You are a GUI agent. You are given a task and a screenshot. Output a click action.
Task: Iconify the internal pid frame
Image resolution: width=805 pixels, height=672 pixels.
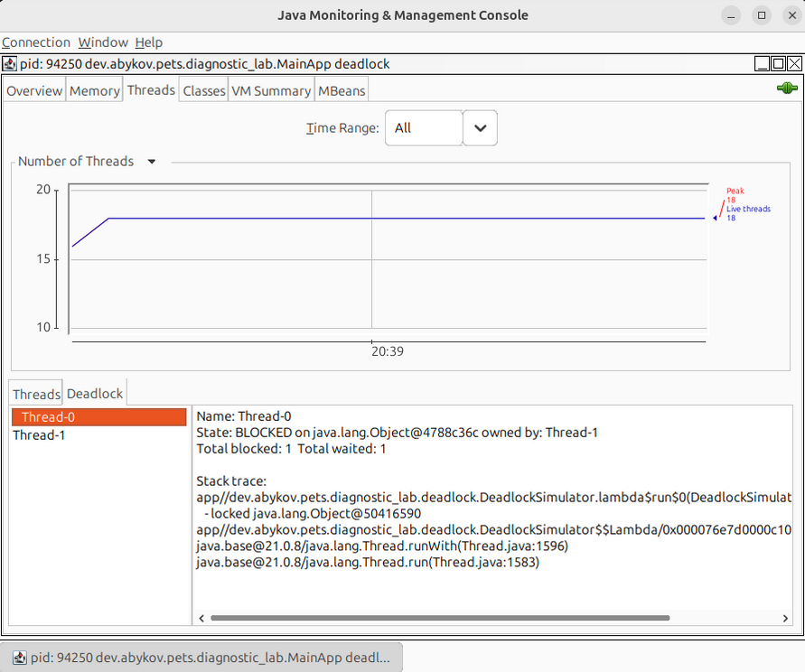(x=762, y=64)
